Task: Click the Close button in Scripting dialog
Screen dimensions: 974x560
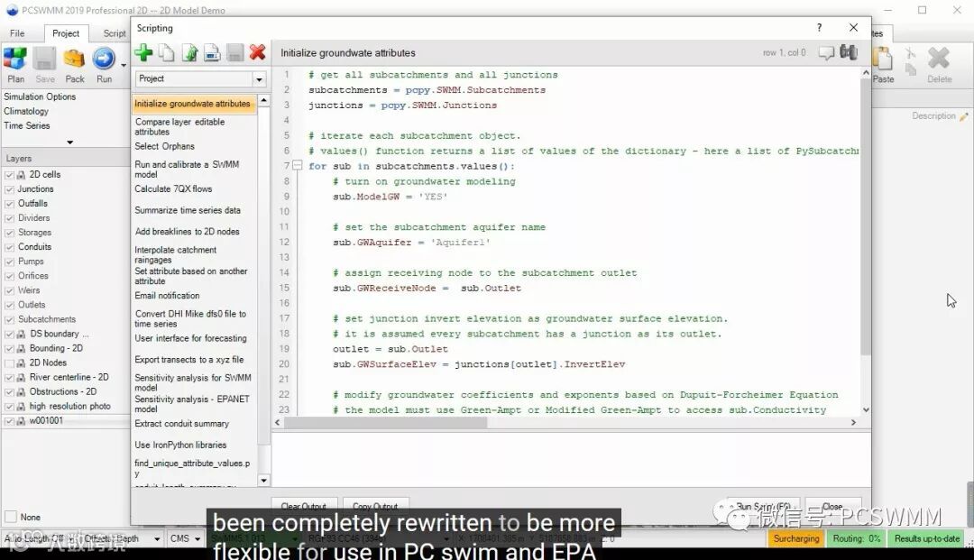Action: point(833,506)
